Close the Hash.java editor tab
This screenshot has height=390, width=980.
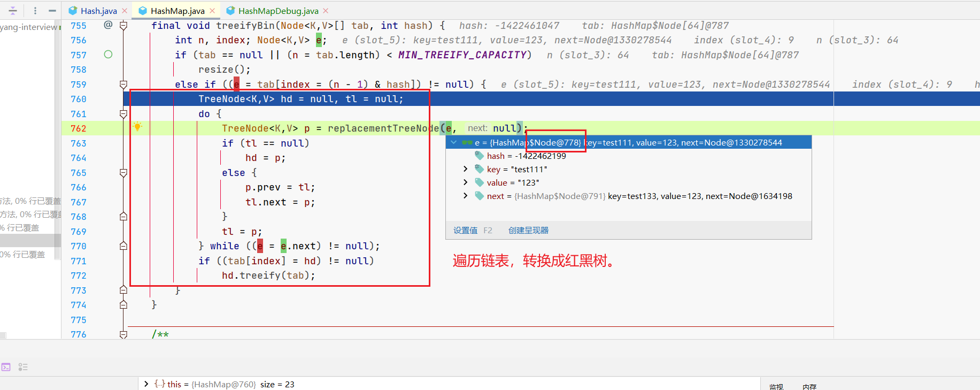click(125, 11)
